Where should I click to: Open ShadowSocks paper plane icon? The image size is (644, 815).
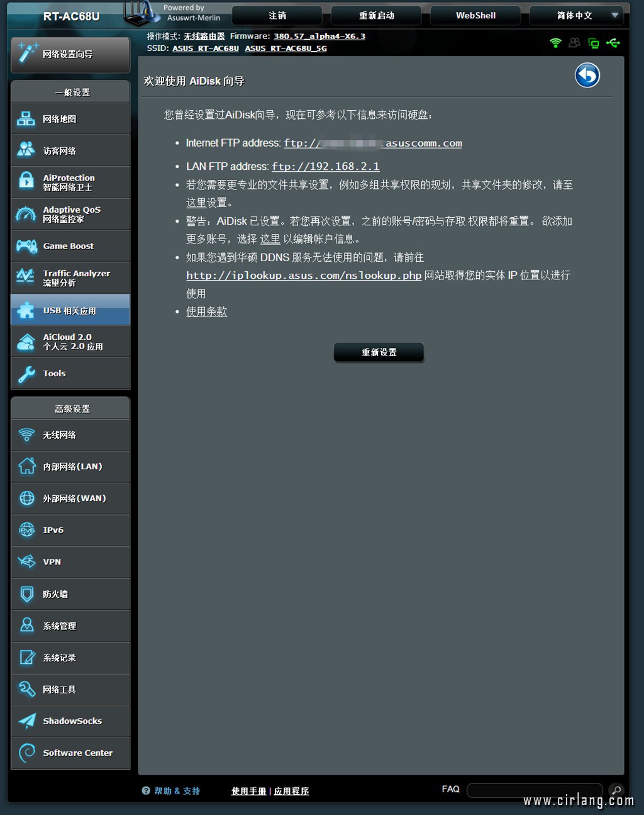(26, 721)
